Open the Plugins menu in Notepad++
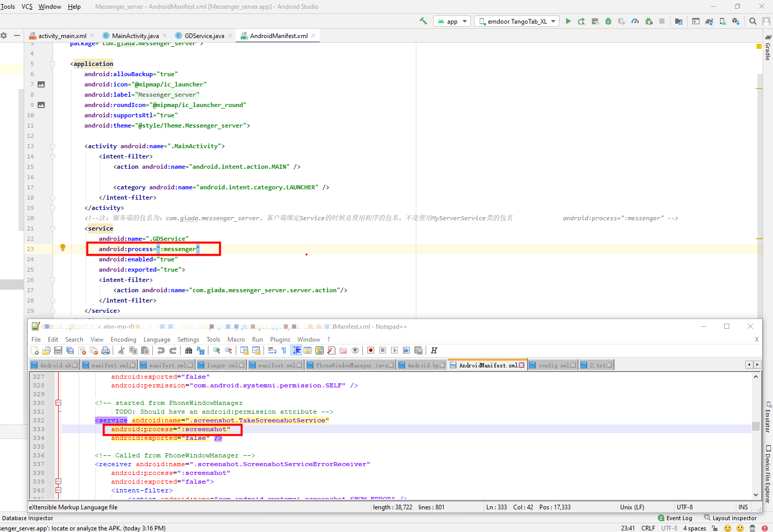Screen dimensions: 773x532 (280, 340)
